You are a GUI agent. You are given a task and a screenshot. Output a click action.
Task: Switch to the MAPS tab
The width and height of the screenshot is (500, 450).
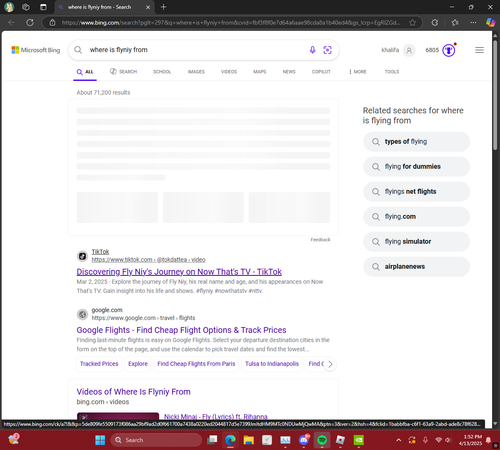tap(260, 72)
